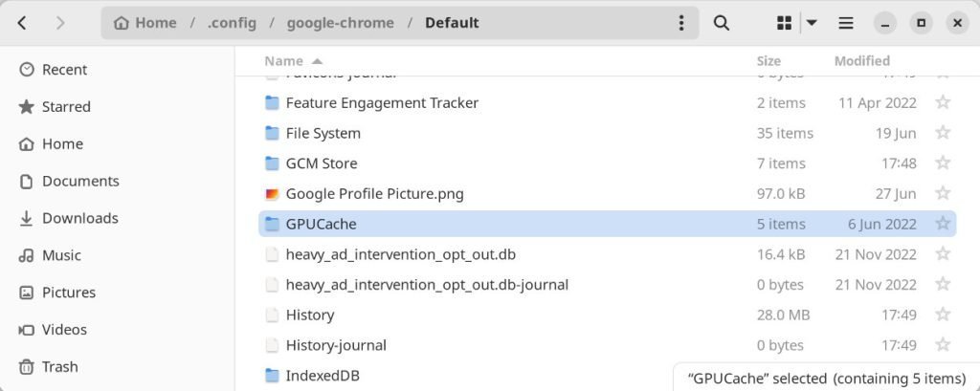Click google-chrome in the path bar

click(340, 23)
